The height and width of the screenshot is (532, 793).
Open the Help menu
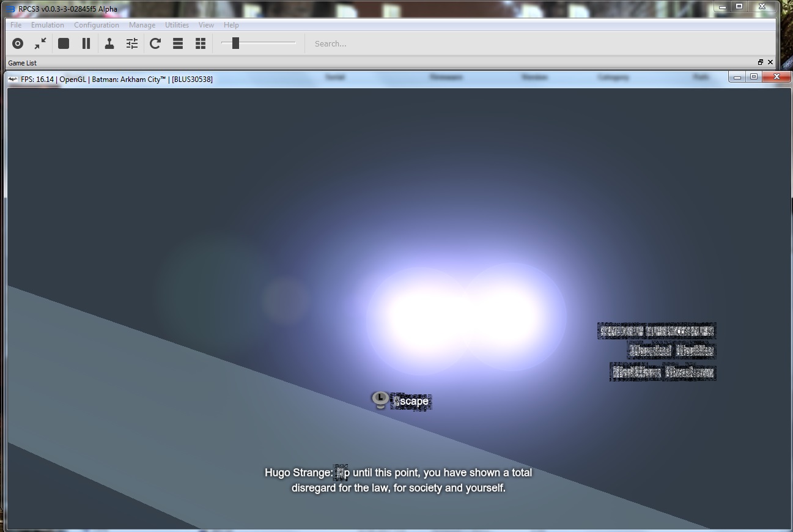coord(231,25)
